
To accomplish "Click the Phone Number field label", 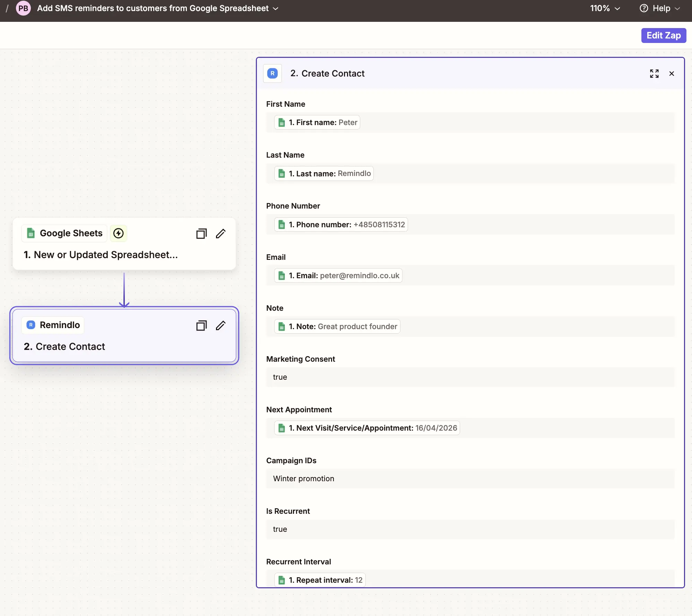I will point(293,206).
